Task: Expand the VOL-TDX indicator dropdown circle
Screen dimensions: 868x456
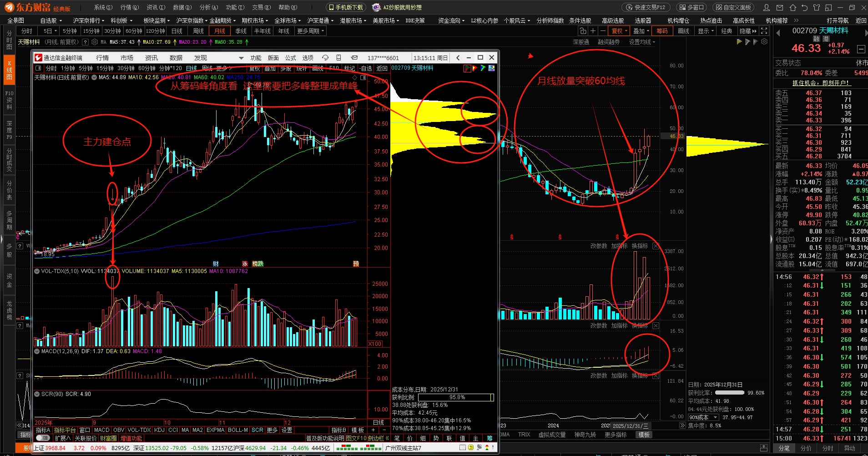Action: (x=37, y=271)
